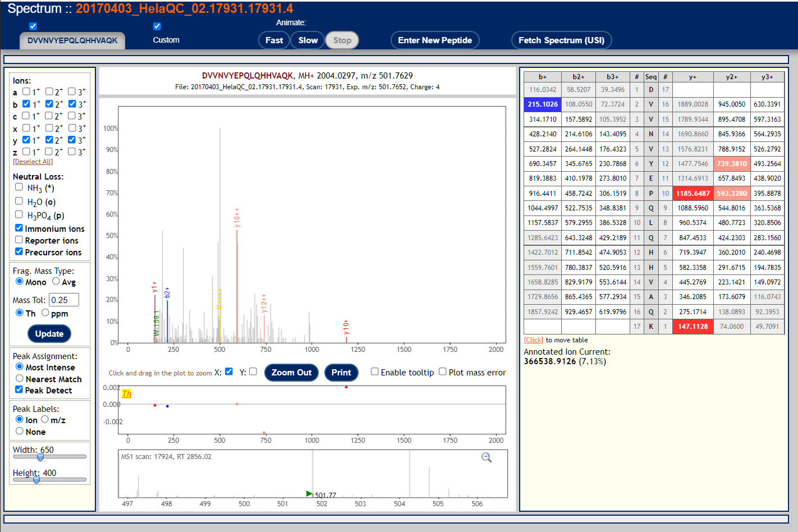Click Fetch Spectrum (USI) button
The width and height of the screenshot is (798, 532).
point(561,40)
